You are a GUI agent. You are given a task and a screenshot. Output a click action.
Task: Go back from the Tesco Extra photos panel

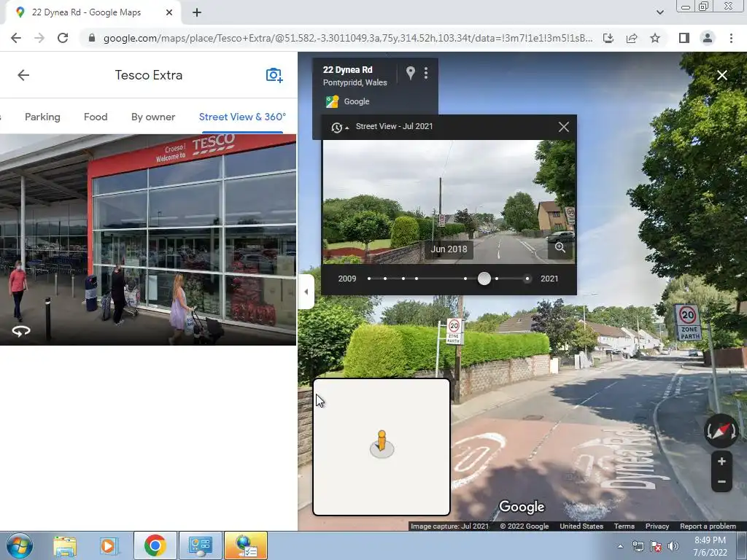(23, 75)
